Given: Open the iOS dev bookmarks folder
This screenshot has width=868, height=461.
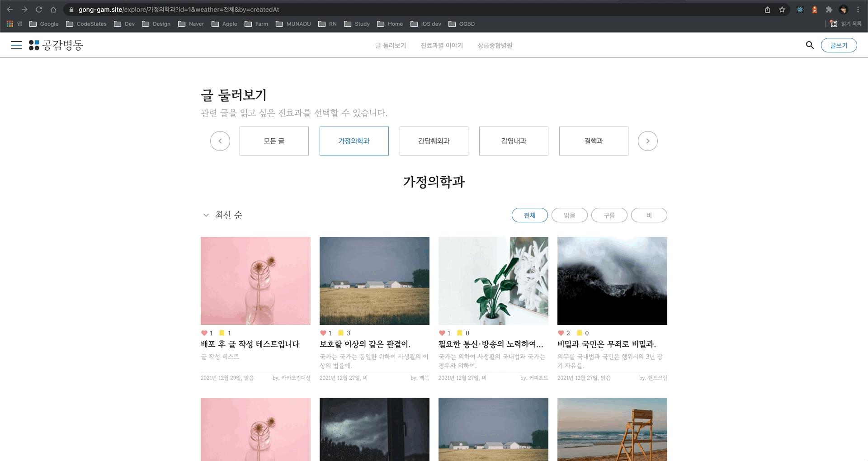Looking at the screenshot, I should (425, 24).
